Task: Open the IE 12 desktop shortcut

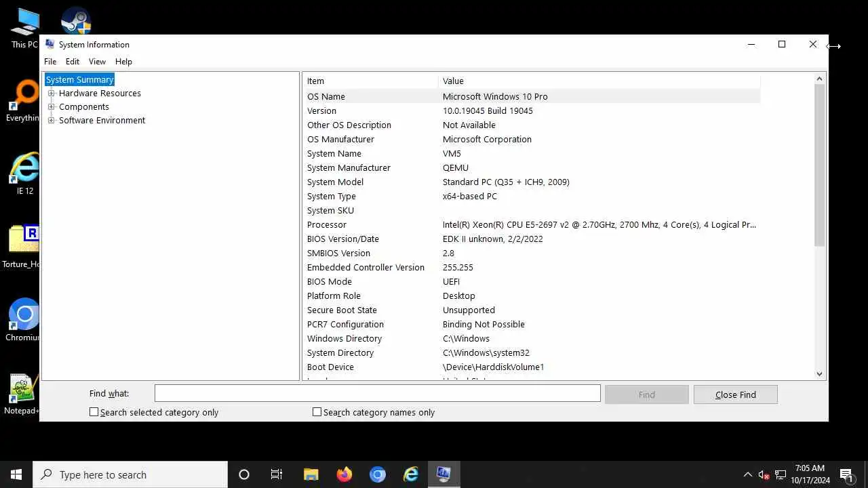Action: click(x=24, y=174)
